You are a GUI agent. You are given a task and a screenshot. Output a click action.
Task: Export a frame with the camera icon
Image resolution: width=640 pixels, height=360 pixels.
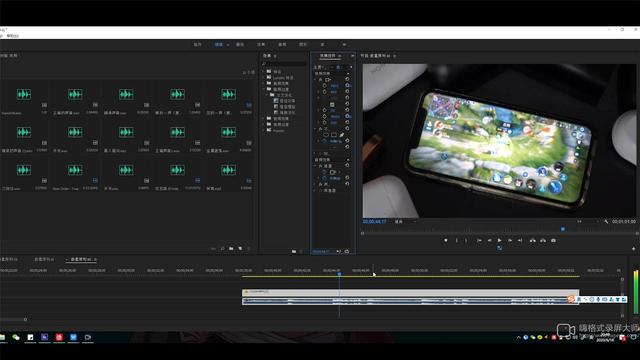click(553, 240)
